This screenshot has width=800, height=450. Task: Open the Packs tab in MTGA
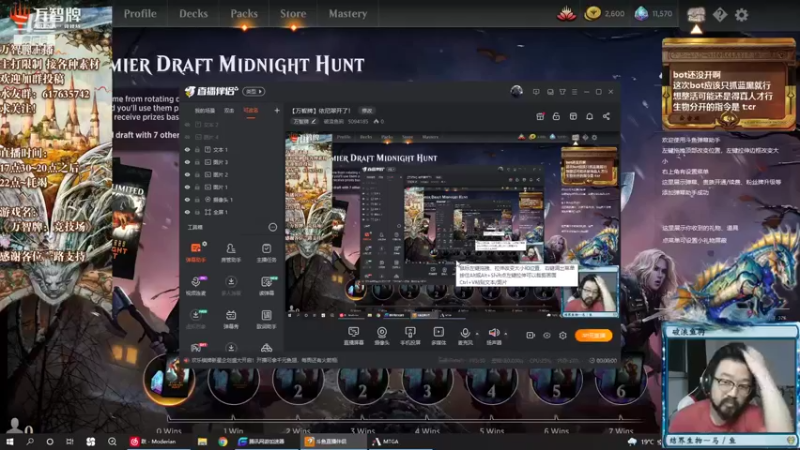(x=244, y=14)
